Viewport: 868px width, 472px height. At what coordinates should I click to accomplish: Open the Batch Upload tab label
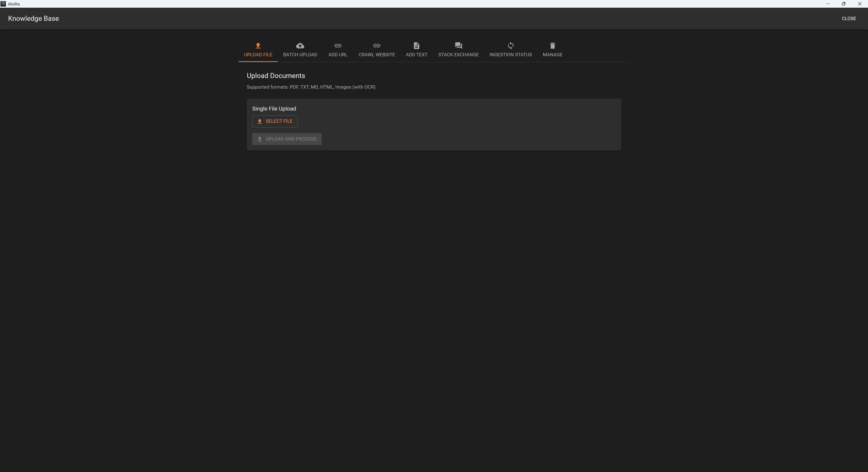pyautogui.click(x=300, y=54)
